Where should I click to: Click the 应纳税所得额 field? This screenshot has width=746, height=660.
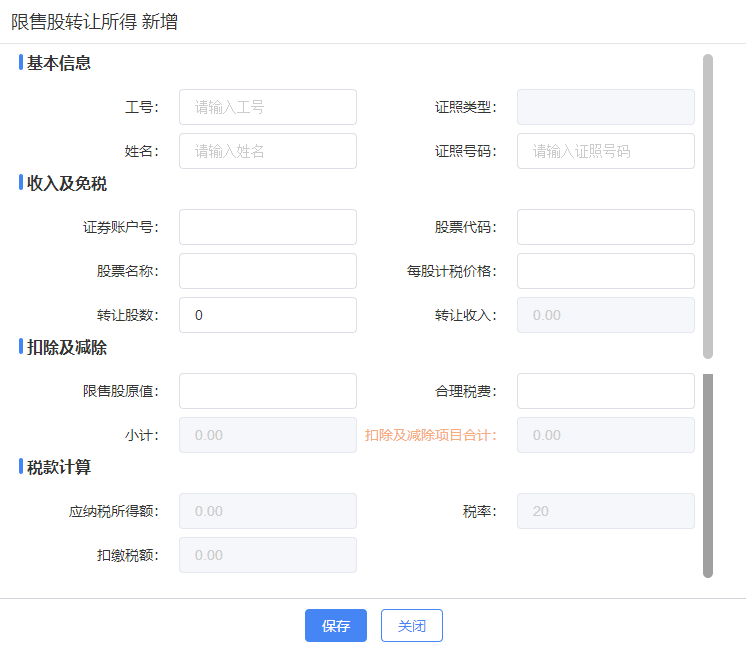[x=268, y=511]
